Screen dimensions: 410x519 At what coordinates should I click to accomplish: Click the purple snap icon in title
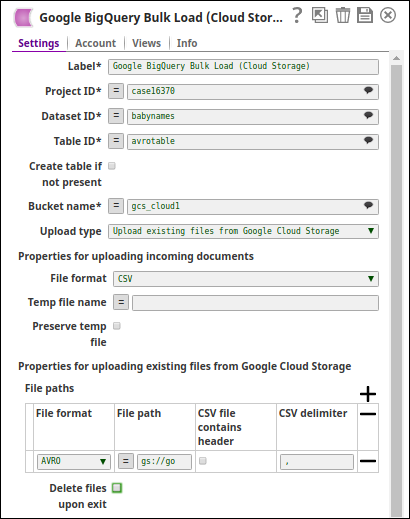tap(24, 18)
